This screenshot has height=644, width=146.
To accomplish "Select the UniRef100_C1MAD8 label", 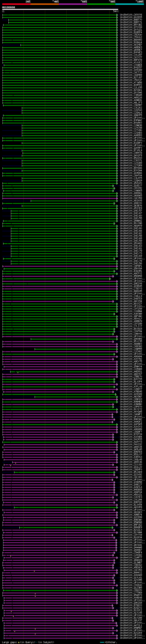I will tap(131, 369).
